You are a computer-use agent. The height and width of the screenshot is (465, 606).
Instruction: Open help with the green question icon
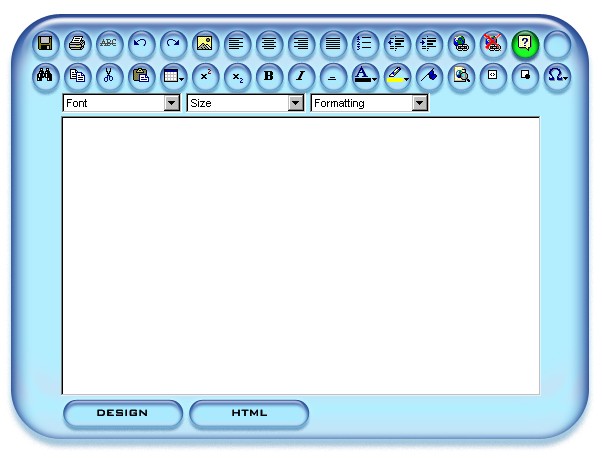525,44
